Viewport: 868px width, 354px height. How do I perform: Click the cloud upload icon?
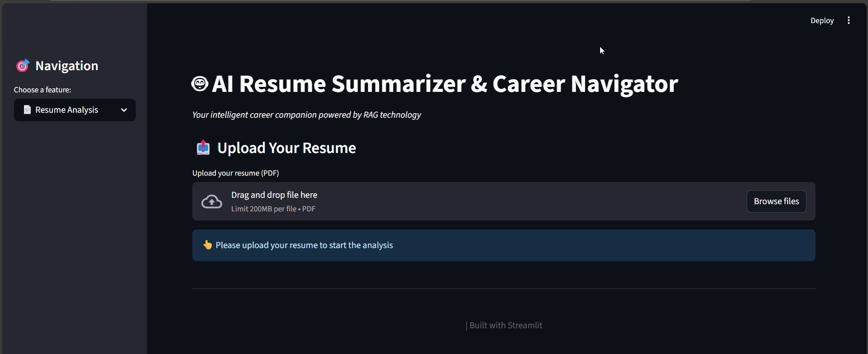[211, 201]
